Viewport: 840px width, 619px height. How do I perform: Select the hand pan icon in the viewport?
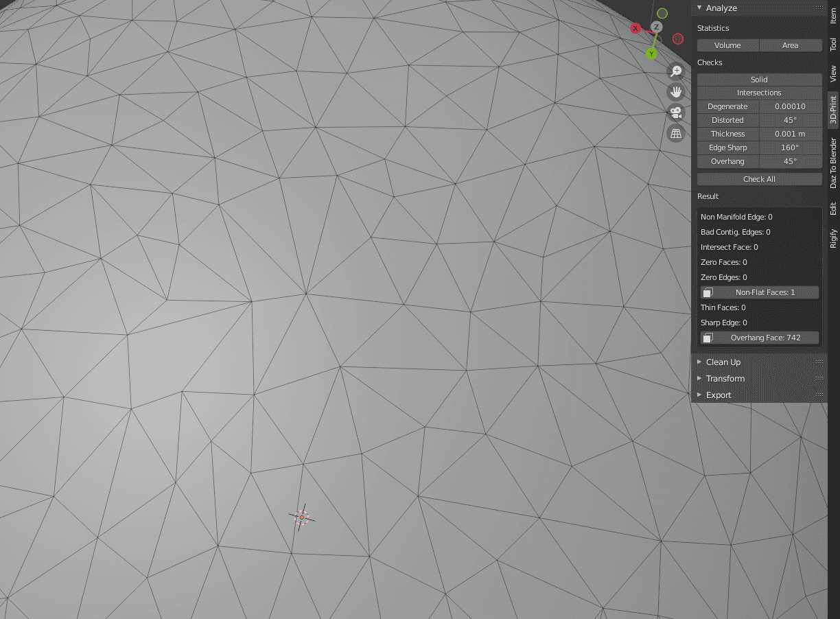676,91
